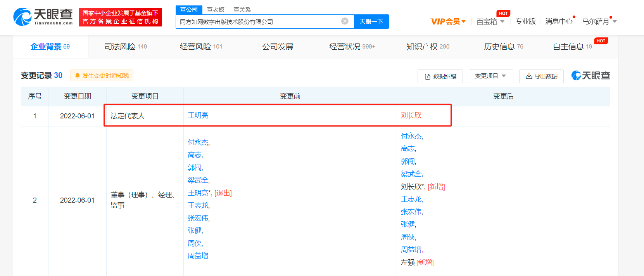Open 周益增 link in 变更后 column
Image resolution: width=644 pixels, height=276 pixels.
coord(411,250)
